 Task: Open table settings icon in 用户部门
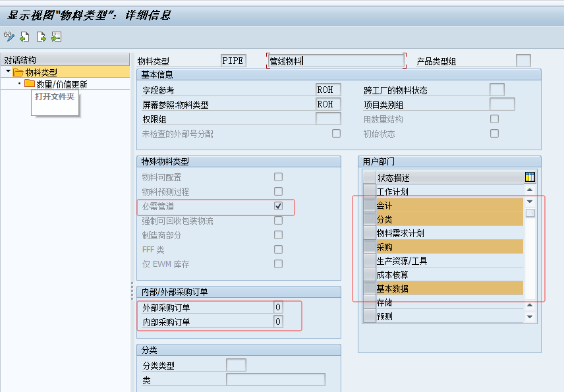coord(530,177)
